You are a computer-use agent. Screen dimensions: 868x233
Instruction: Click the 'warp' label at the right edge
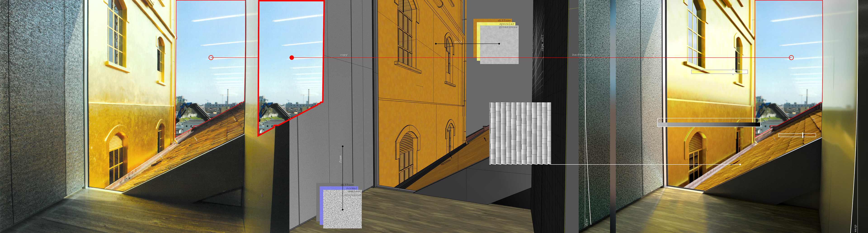855,228
